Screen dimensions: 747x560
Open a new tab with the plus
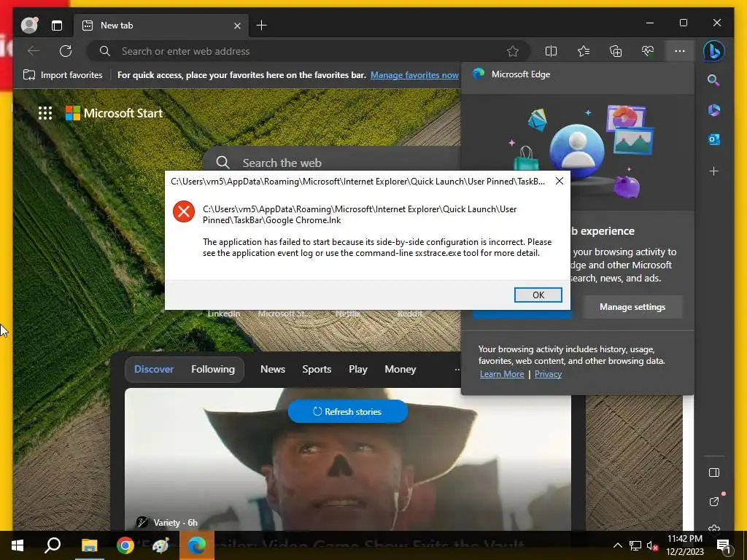pyautogui.click(x=262, y=26)
